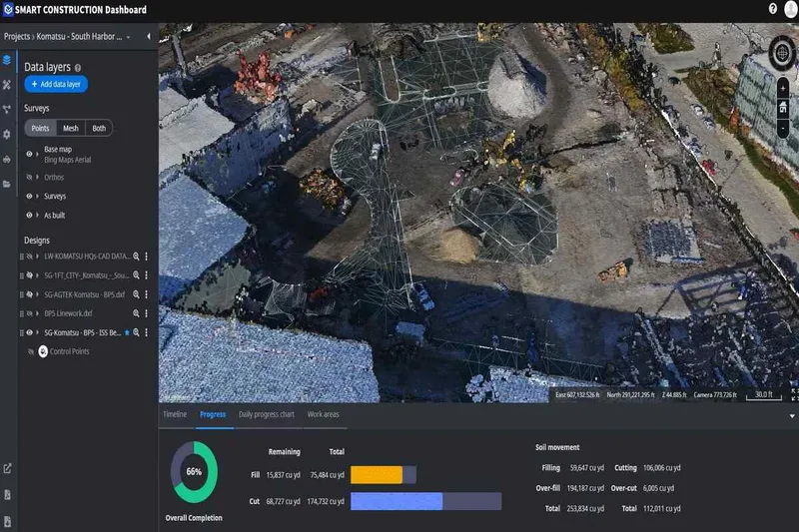Expand the SG-Komatsu - BPS - ISS design row
The width and height of the screenshot is (799, 532).
tap(37, 332)
